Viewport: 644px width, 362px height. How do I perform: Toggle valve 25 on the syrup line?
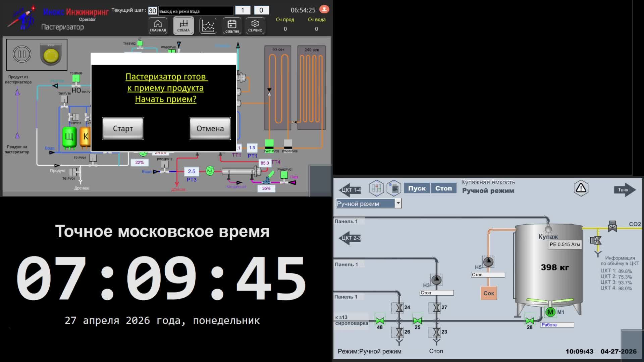pyautogui.click(x=417, y=321)
